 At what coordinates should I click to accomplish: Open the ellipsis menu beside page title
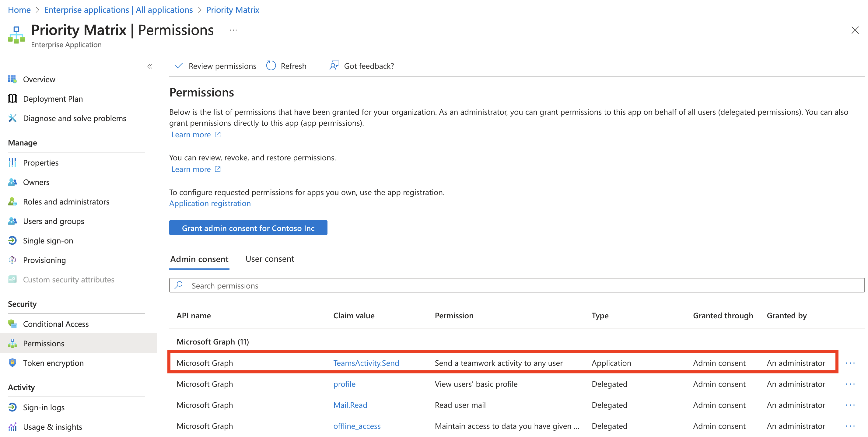233,30
